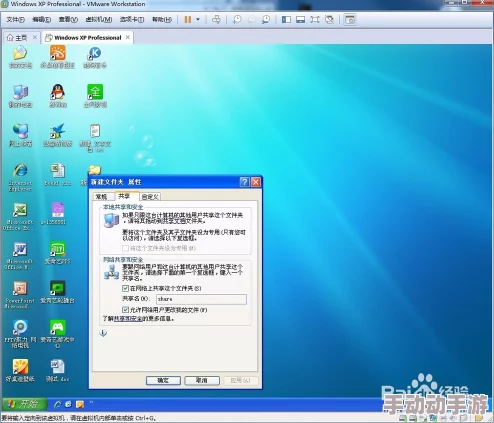Click the console view icon at toolbar end
The width and height of the screenshot is (494, 423).
(350, 20)
